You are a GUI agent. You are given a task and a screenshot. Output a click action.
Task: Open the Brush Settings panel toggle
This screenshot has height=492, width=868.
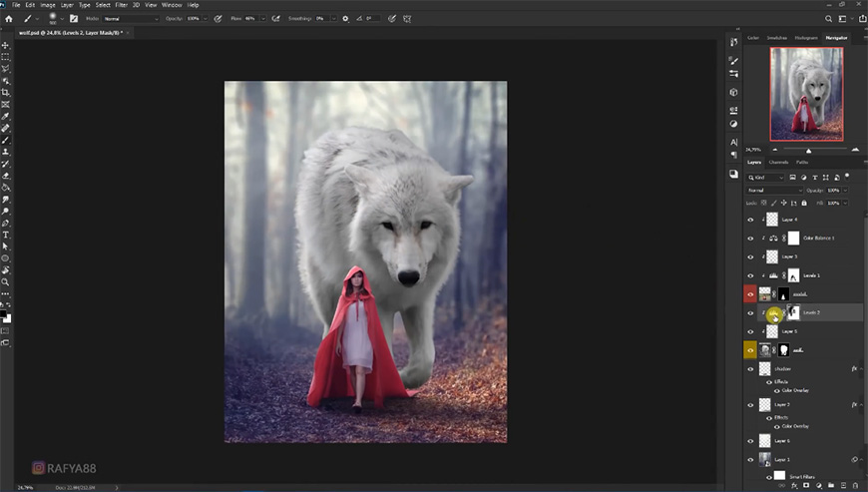pos(74,19)
